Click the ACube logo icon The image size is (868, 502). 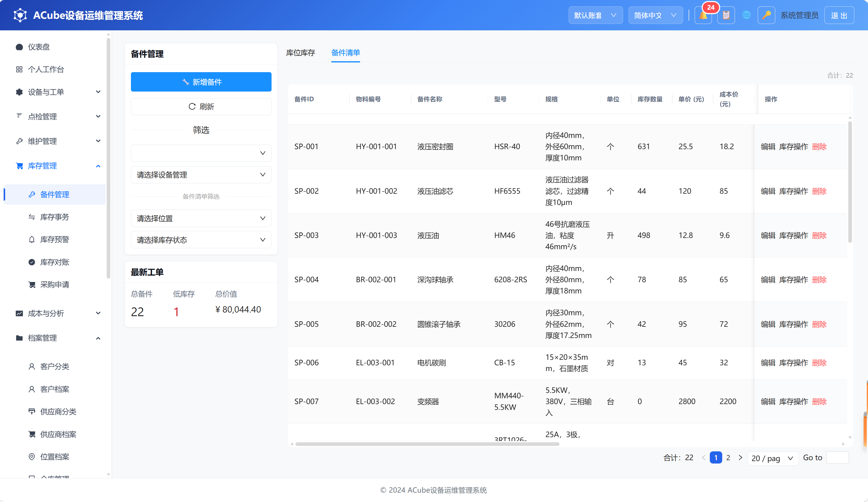pyautogui.click(x=20, y=15)
